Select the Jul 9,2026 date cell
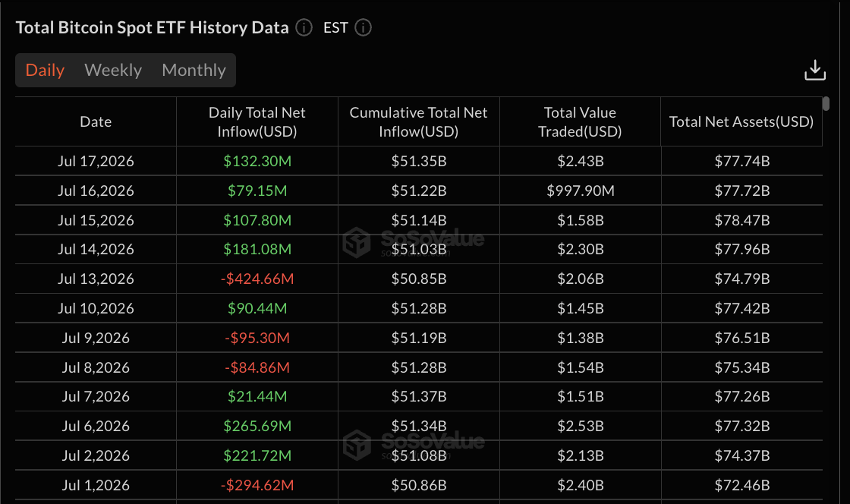Screen dimensions: 850x504 96,338
